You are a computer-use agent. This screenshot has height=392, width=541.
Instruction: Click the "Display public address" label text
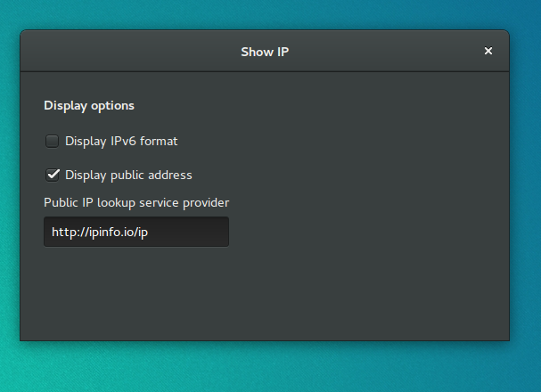coord(128,176)
